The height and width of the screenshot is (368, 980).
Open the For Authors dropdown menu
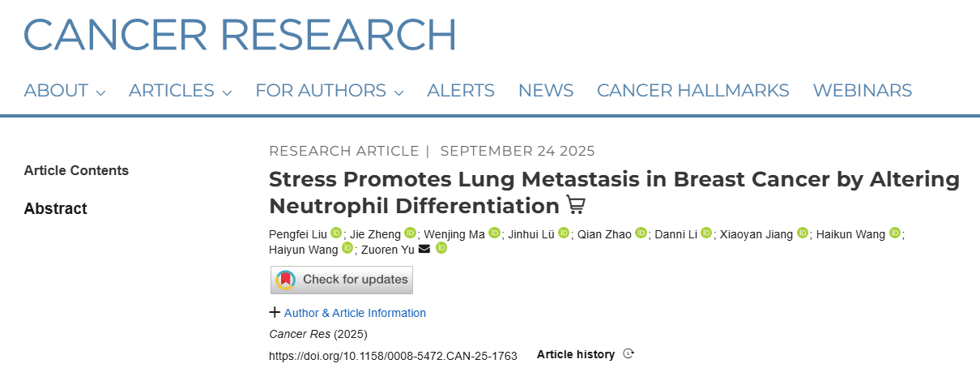pyautogui.click(x=329, y=91)
